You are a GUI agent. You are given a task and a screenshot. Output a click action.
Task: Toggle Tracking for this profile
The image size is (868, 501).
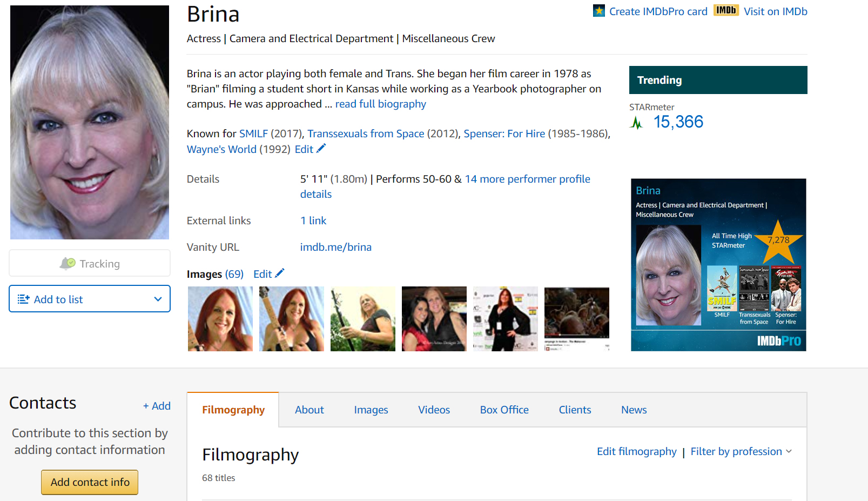[90, 264]
